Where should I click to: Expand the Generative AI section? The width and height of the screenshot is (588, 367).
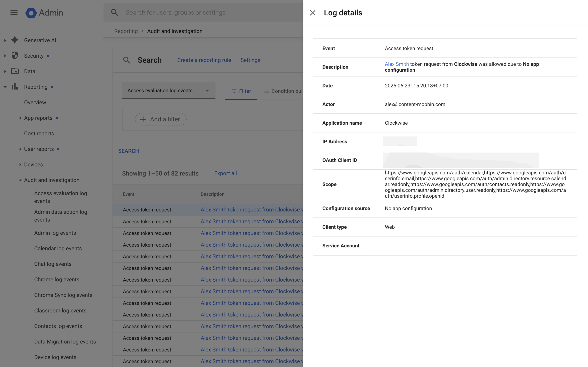coord(5,40)
